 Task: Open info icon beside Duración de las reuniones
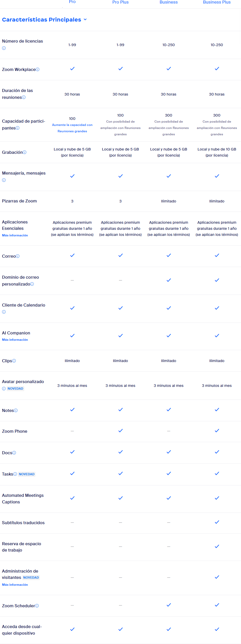click(24, 97)
